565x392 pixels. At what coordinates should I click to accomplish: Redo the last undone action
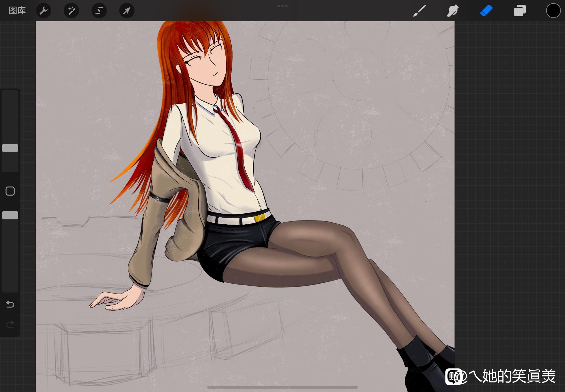[x=10, y=324]
